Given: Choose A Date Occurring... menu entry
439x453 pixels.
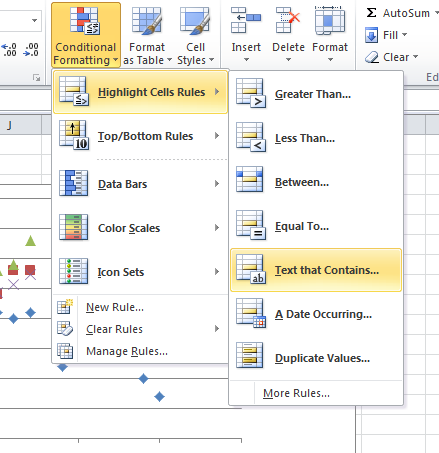Looking at the screenshot, I should (316, 314).
